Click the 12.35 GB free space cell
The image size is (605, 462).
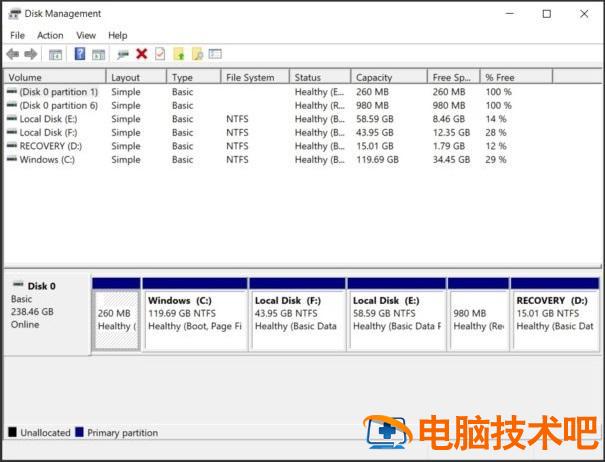pos(451,132)
